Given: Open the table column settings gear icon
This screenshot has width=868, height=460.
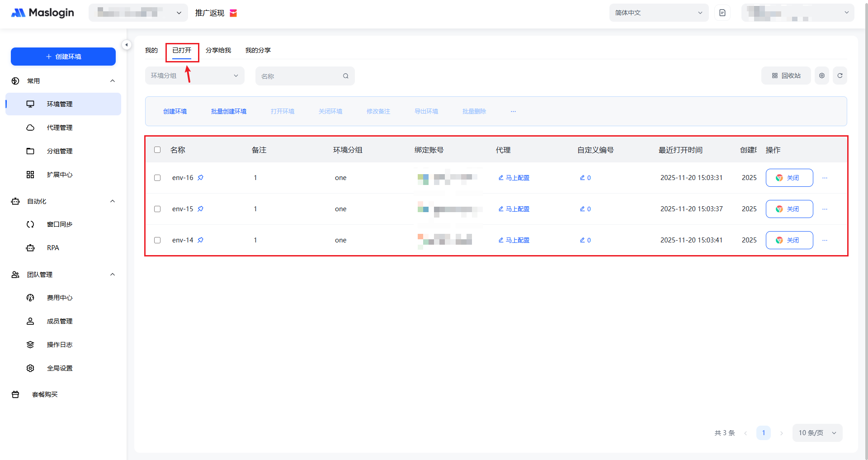Looking at the screenshot, I should pyautogui.click(x=821, y=76).
